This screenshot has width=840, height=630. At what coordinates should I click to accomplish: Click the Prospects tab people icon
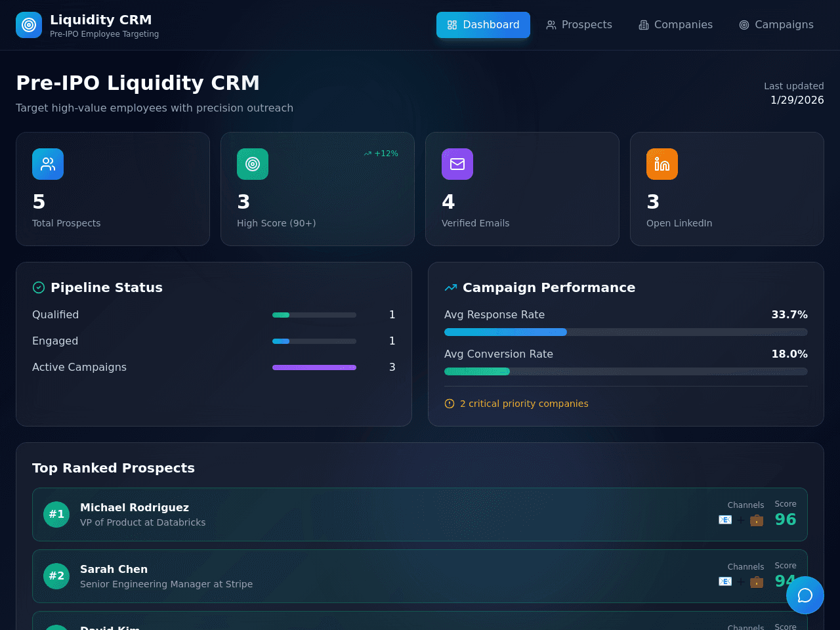click(x=551, y=25)
